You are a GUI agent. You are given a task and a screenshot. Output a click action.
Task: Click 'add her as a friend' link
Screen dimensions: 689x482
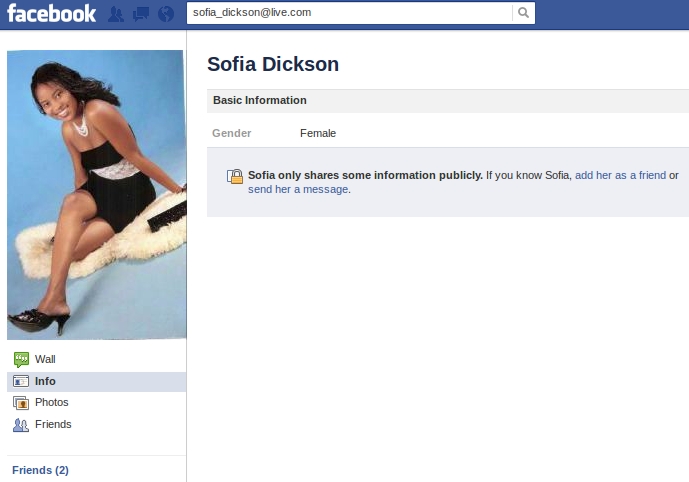(620, 175)
